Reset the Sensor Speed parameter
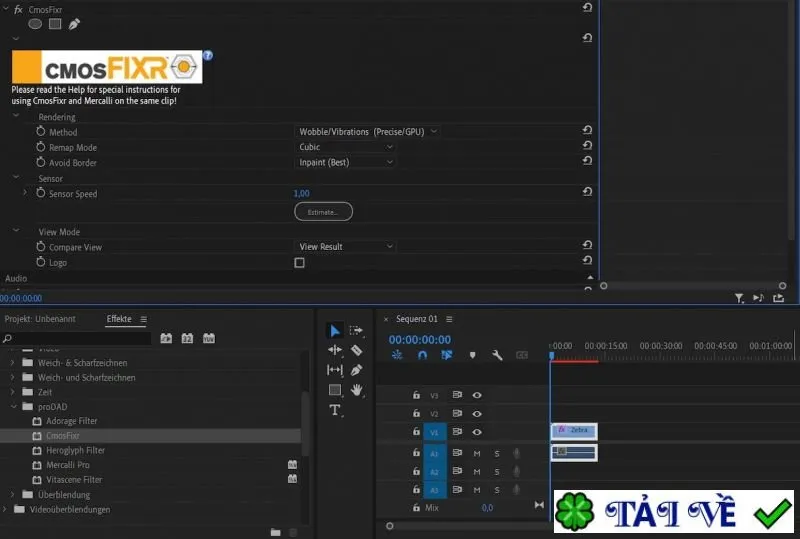The width and height of the screenshot is (800, 539). point(587,192)
